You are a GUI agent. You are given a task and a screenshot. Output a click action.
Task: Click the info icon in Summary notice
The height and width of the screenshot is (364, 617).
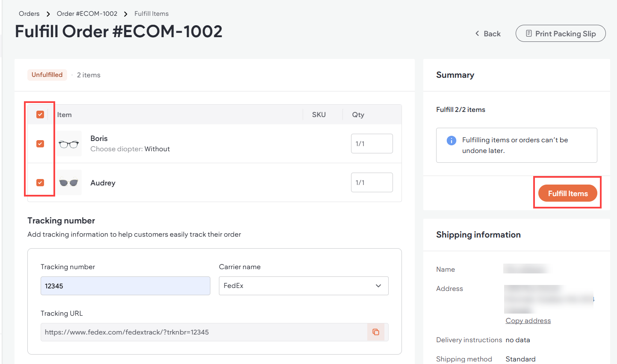coord(451,141)
